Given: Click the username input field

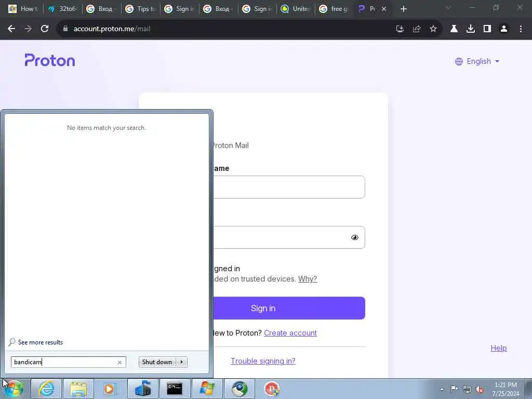Looking at the screenshot, I should (x=289, y=187).
